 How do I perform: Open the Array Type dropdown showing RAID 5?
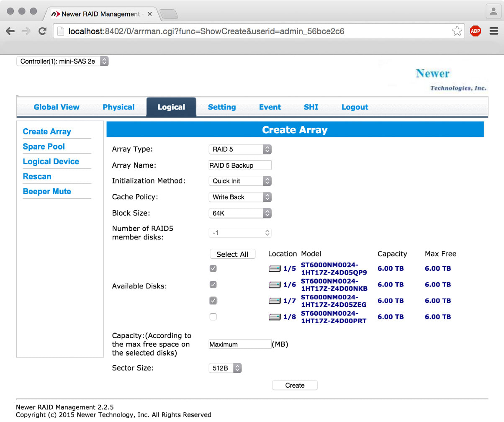pyautogui.click(x=240, y=149)
